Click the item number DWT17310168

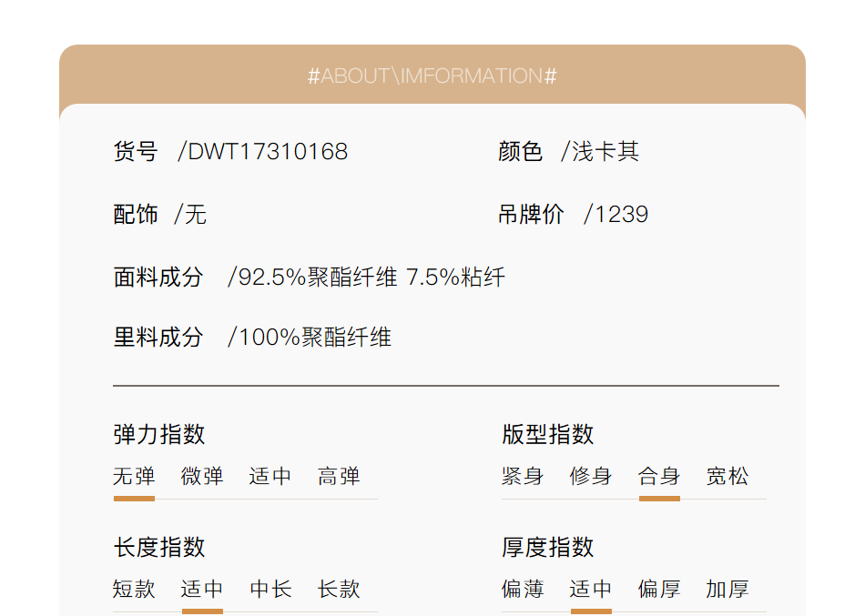[x=267, y=152]
